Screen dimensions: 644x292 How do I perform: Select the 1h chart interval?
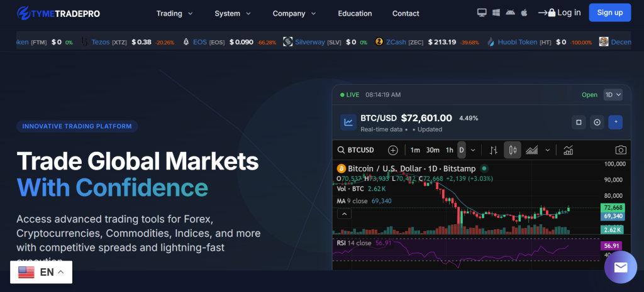[450, 150]
